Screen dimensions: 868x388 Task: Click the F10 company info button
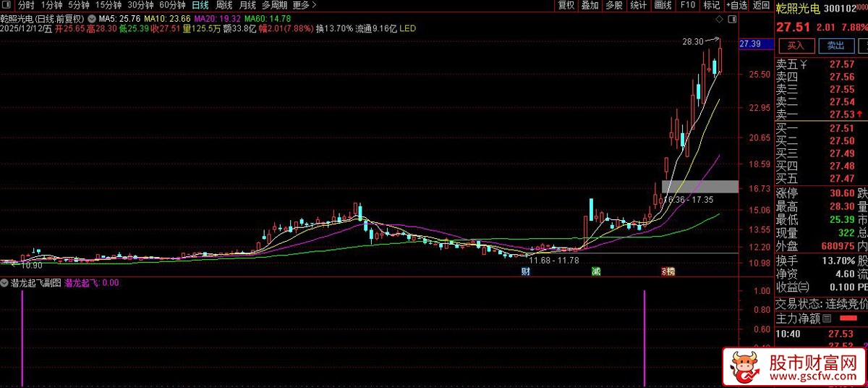pos(687,5)
